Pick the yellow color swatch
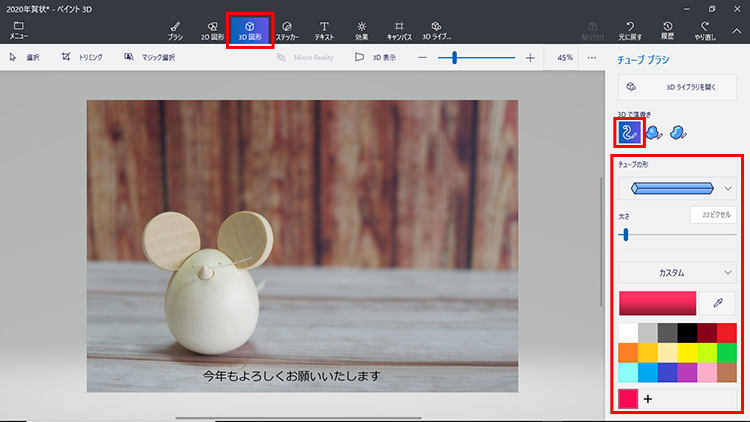The height and width of the screenshot is (422, 750). click(x=687, y=352)
